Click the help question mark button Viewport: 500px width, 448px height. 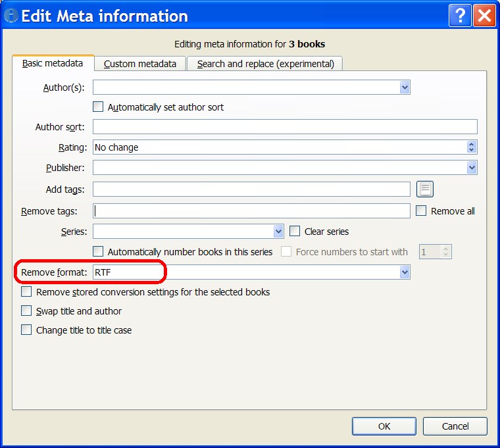coord(459,16)
